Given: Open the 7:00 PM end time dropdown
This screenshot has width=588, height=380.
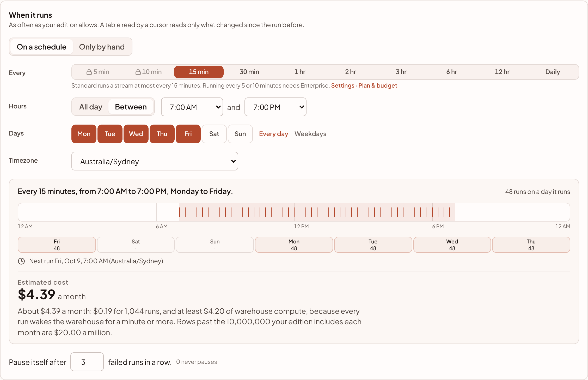Looking at the screenshot, I should click(275, 107).
